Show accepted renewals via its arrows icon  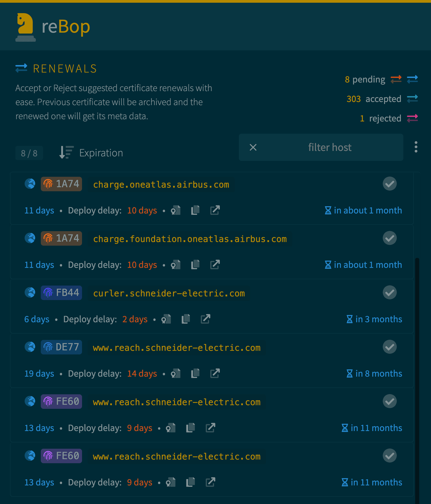pos(412,99)
